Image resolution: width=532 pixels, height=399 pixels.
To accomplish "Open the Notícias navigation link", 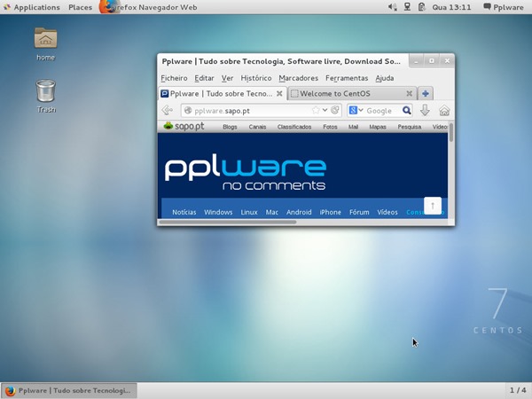I will [x=184, y=213].
